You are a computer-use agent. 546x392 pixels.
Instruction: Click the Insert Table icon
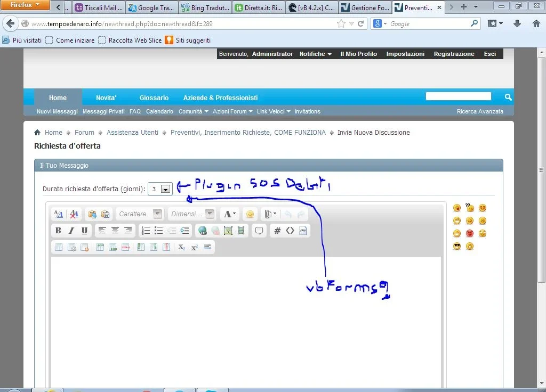(59, 247)
